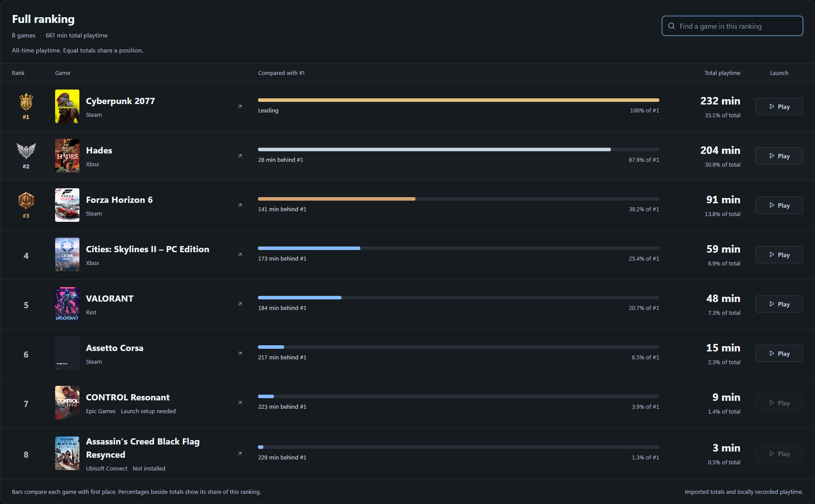Click disabled Play for Assassin's Creed Black Flag

(779, 454)
